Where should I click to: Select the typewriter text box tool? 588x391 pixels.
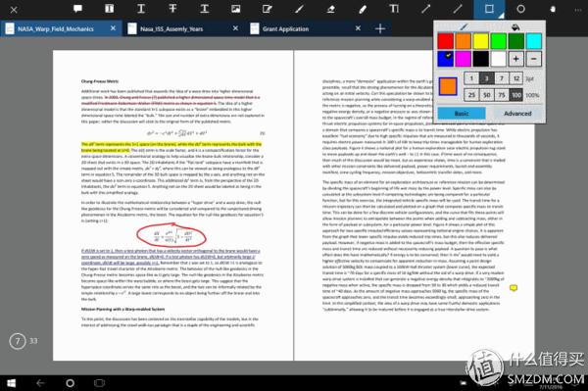[x=394, y=9]
